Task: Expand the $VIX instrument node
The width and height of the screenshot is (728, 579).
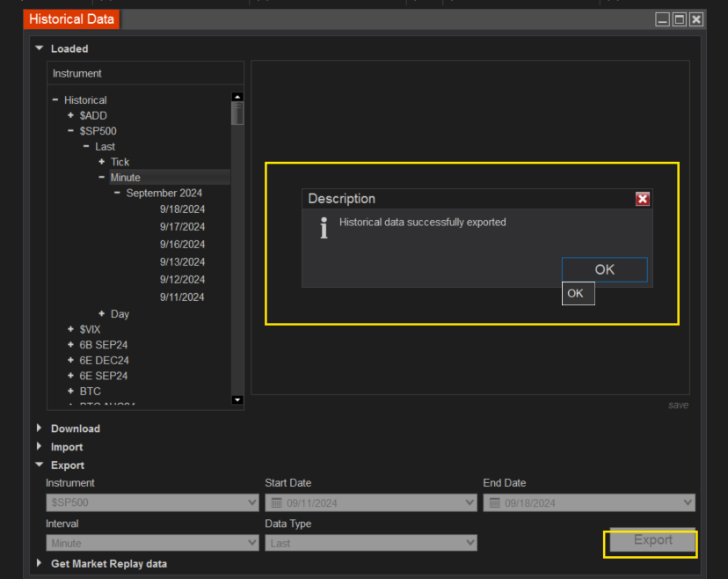Action: [x=70, y=329]
